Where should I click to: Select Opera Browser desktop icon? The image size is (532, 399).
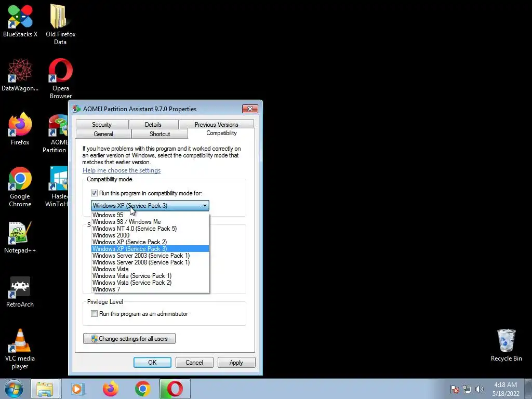coord(60,78)
